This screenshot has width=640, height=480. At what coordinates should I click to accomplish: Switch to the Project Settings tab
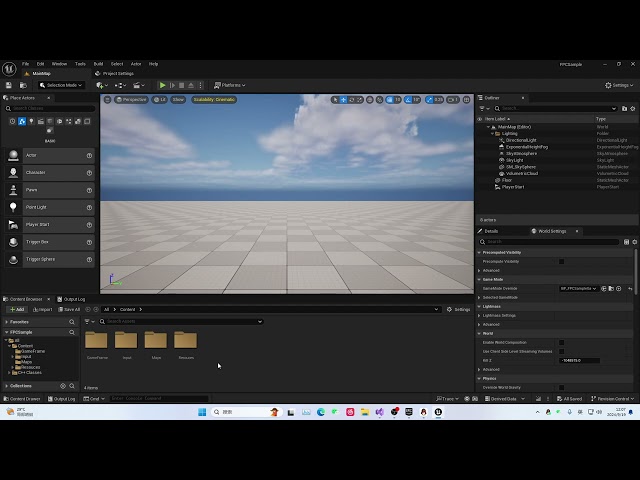pos(115,73)
